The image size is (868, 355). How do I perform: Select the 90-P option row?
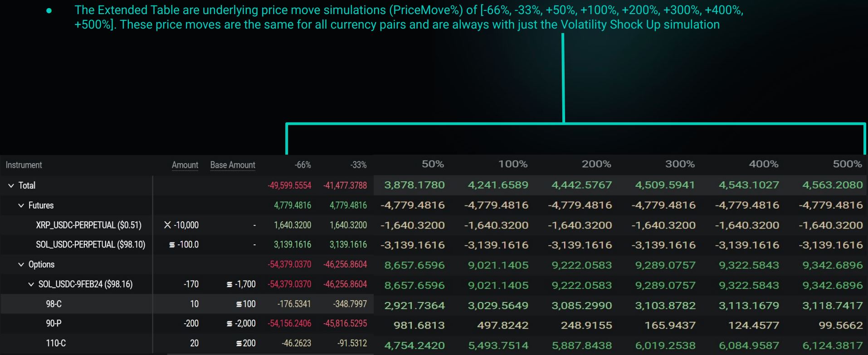click(x=54, y=323)
